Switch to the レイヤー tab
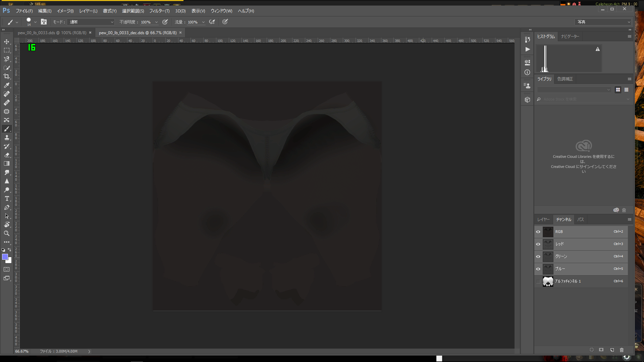The width and height of the screenshot is (644, 362). [543, 220]
